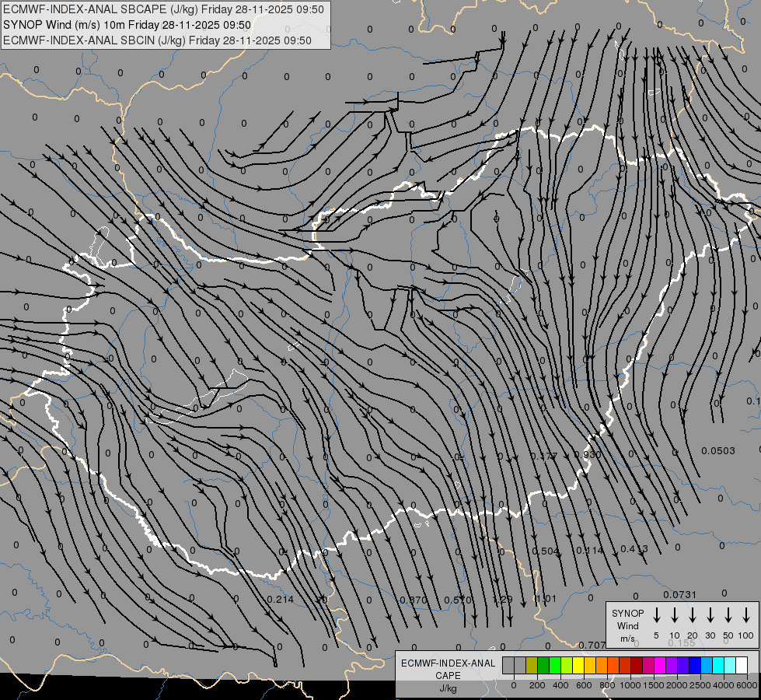The height and width of the screenshot is (700, 761).
Task: Click the 'ECMWF-INDEX-ANAL CAPE J/kg' legend label
Action: [x=448, y=676]
